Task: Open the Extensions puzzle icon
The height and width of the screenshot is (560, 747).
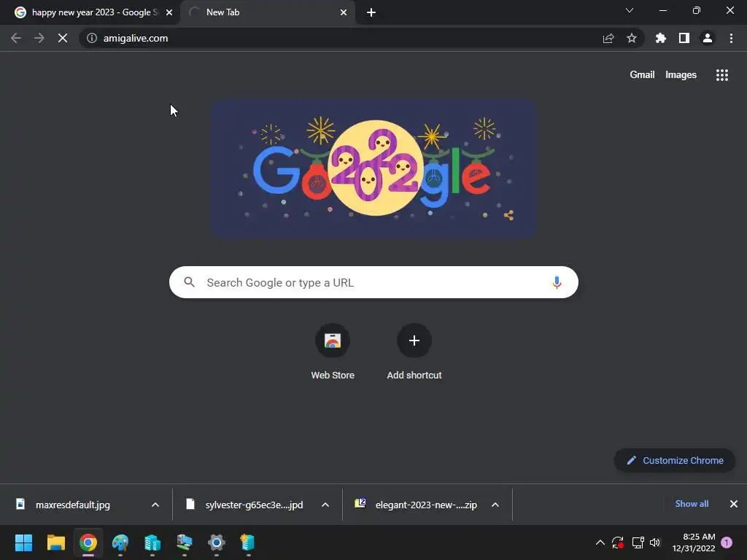Action: tap(661, 38)
